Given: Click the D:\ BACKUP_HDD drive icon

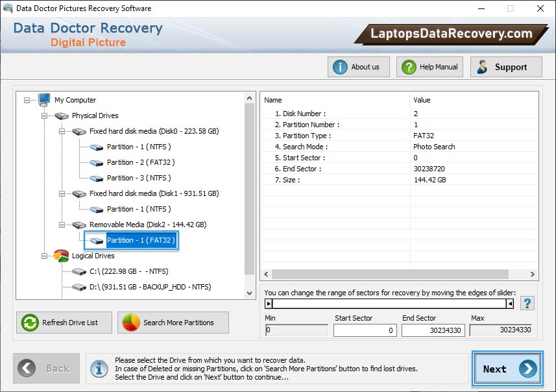Looking at the screenshot, I should [x=79, y=287].
